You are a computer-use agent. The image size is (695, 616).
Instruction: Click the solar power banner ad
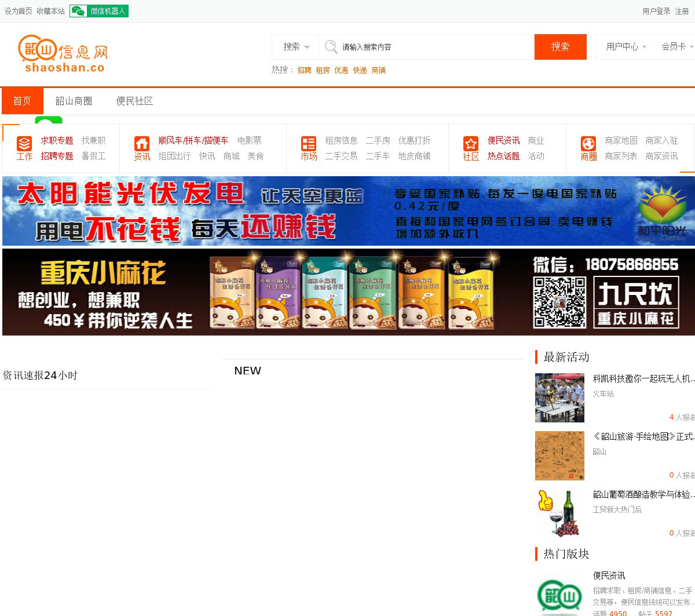point(348,211)
